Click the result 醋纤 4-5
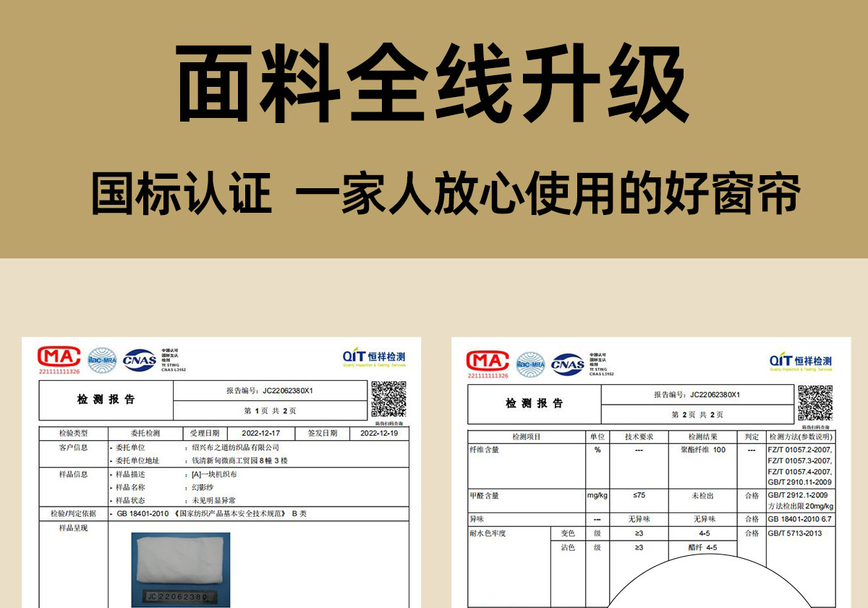 pyautogui.click(x=702, y=548)
